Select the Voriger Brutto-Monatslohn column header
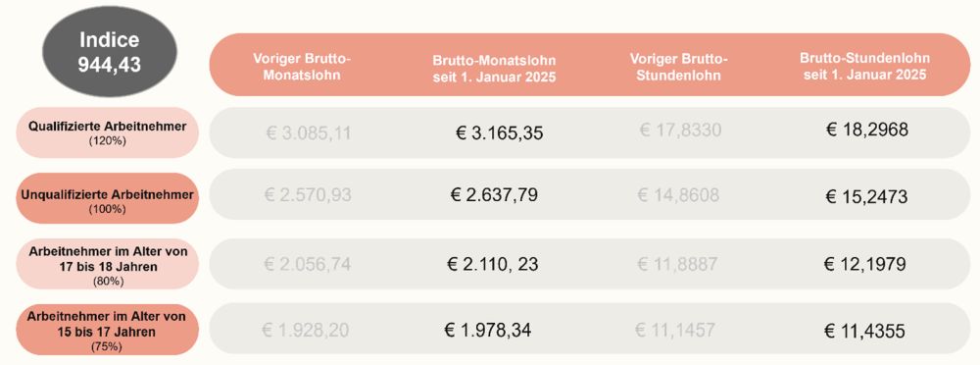Screen dimensions: 980x365 click(302, 67)
